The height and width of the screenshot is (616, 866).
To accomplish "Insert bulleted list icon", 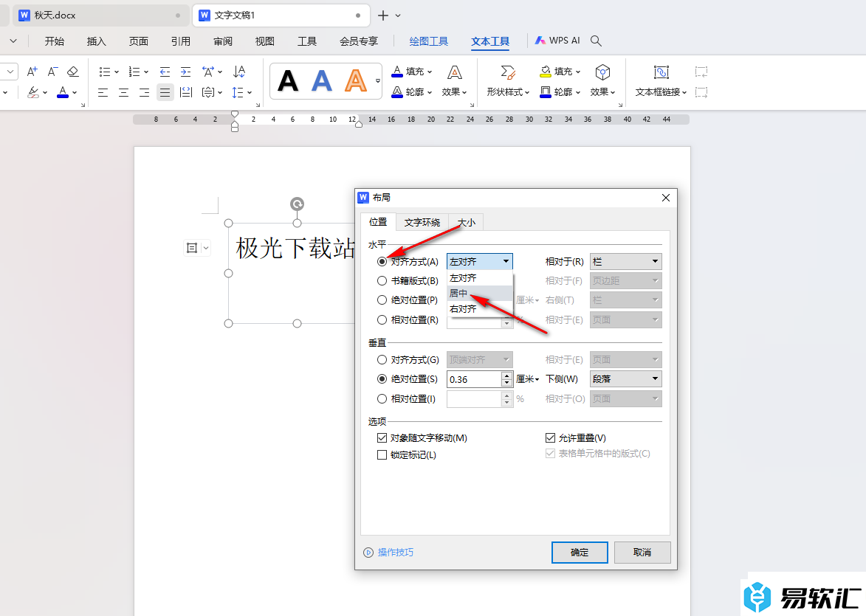I will 104,72.
